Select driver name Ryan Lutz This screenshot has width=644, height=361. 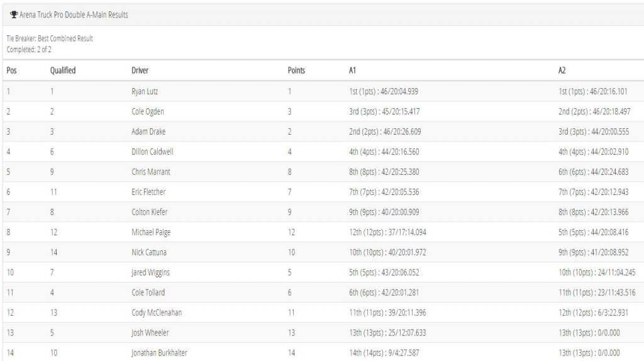(x=145, y=91)
